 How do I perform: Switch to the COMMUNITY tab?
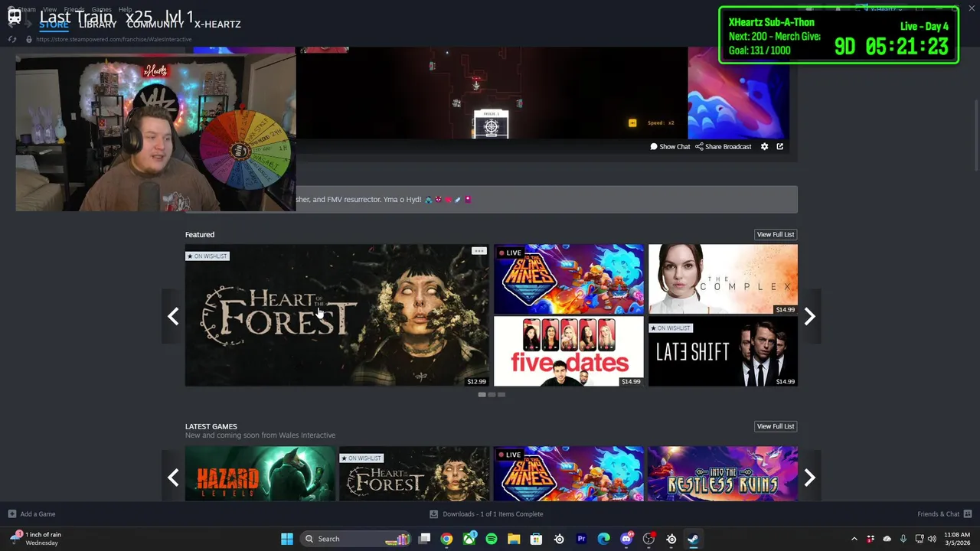(x=155, y=24)
